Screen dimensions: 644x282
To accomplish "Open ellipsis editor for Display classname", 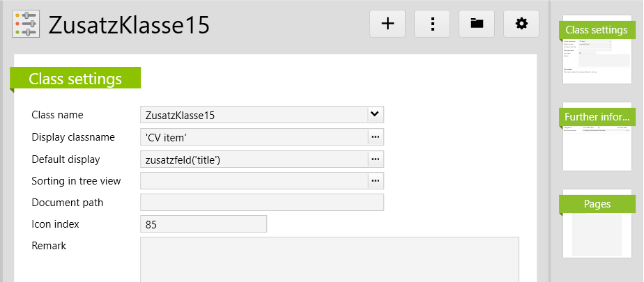I will (x=376, y=137).
